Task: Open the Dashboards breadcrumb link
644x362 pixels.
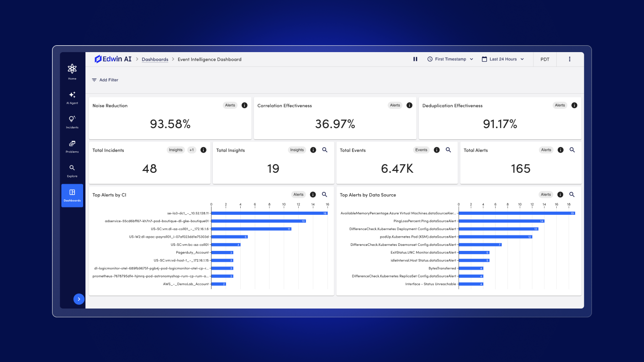Action: pyautogui.click(x=155, y=59)
